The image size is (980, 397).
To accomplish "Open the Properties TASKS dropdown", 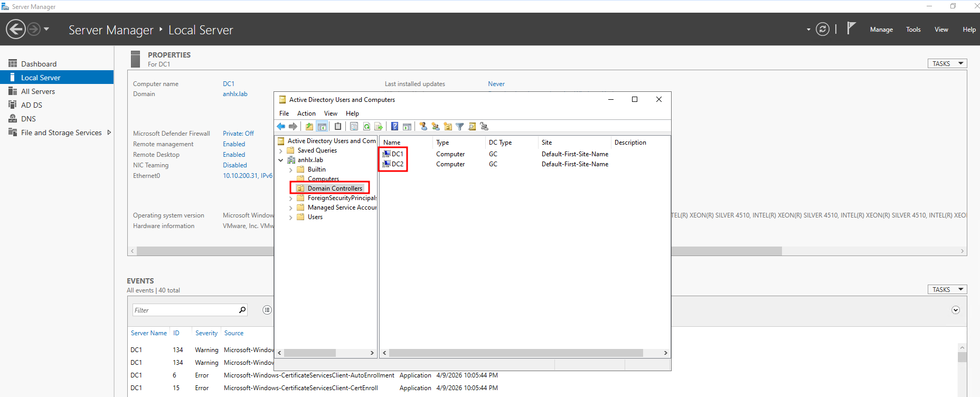I will [947, 63].
